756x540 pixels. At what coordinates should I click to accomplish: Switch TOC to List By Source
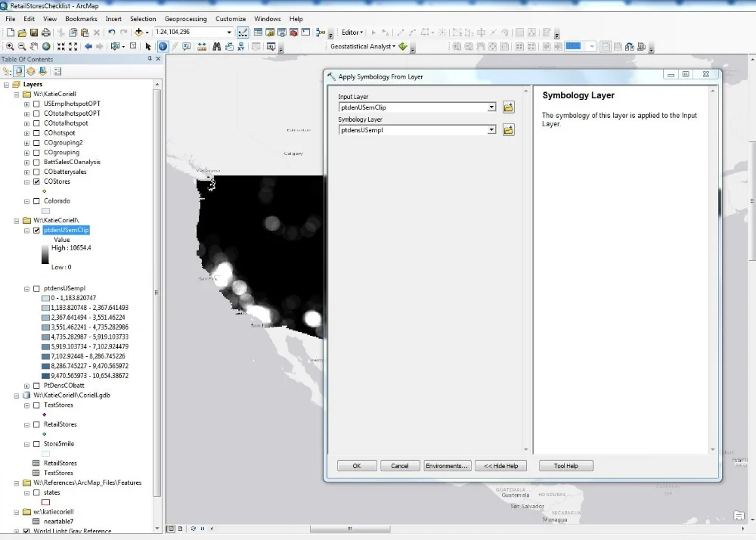click(x=19, y=71)
